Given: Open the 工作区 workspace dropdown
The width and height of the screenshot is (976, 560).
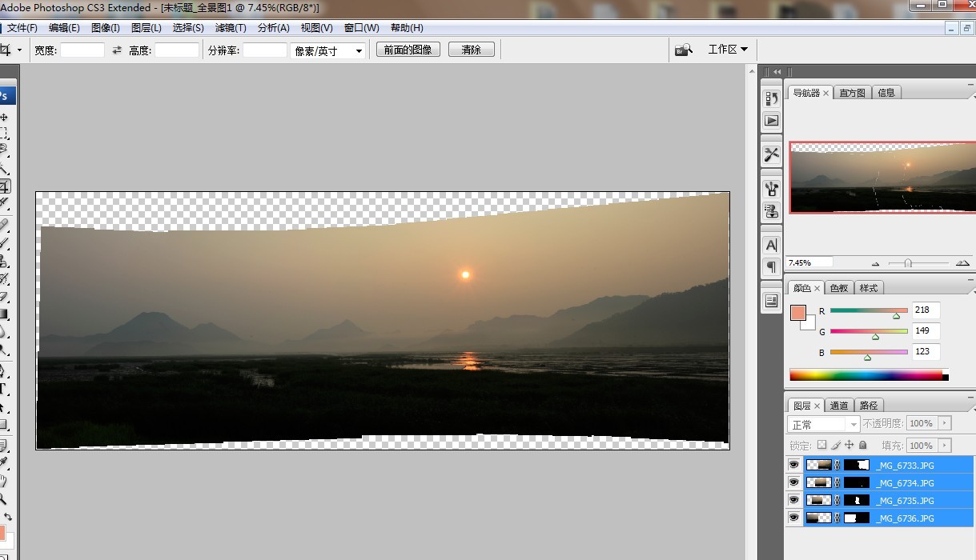Looking at the screenshot, I should click(728, 50).
